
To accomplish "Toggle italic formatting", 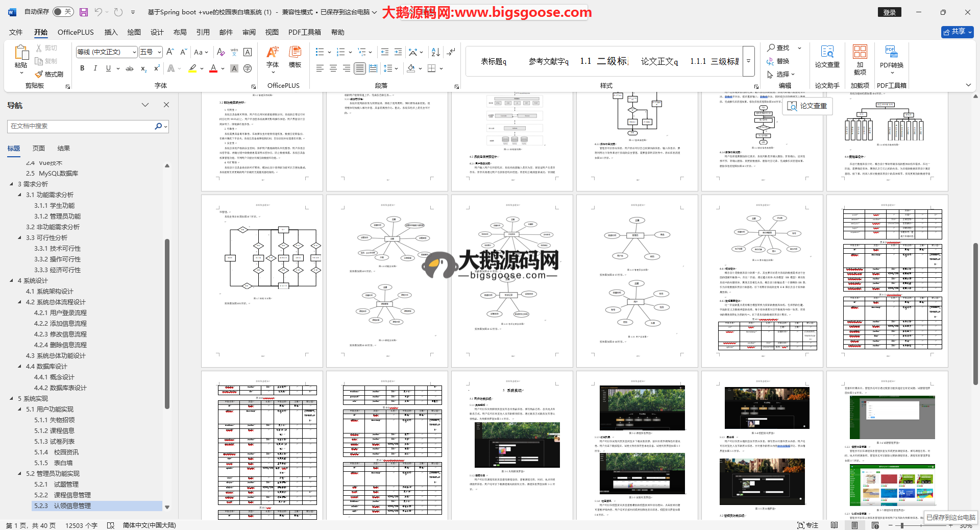I will (x=95, y=68).
